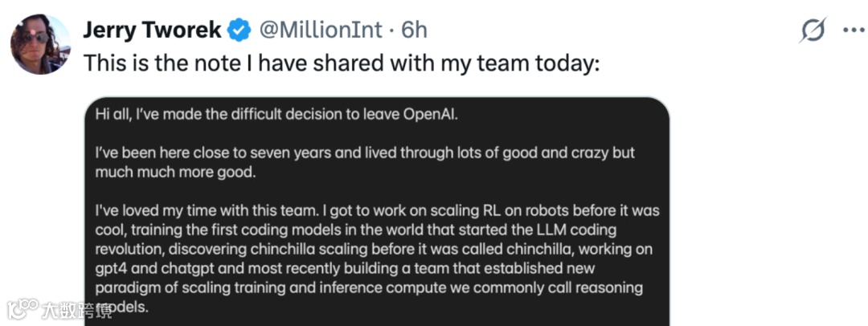
Task: Click the 6h post timestamp
Action: tap(413, 31)
